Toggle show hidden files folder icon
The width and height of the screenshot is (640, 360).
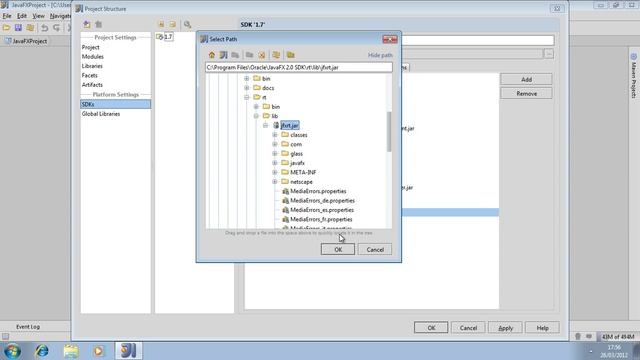click(x=291, y=55)
